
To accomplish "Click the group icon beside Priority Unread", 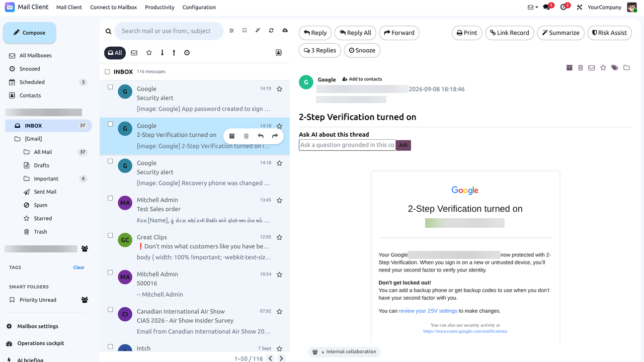I will pos(85,300).
